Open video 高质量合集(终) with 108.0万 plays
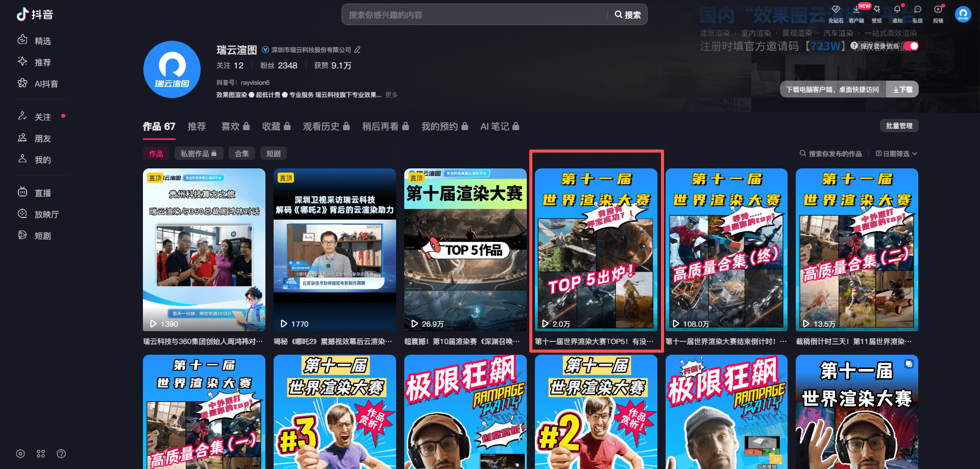Viewport: 980px width, 469px height. [727, 250]
